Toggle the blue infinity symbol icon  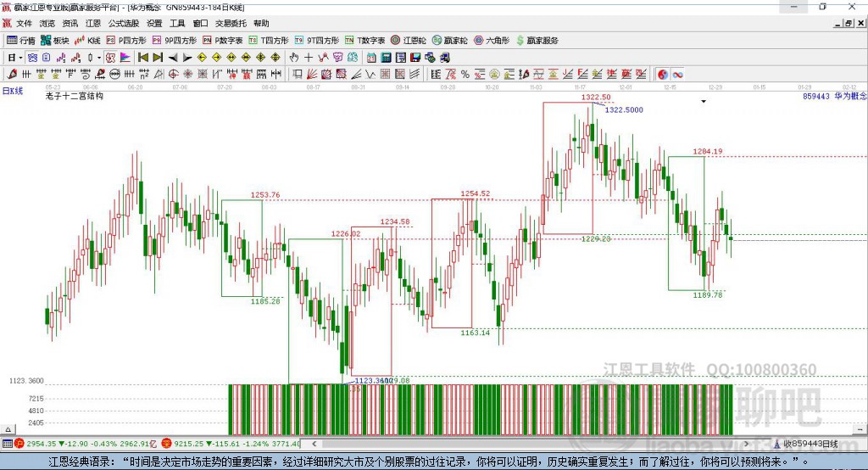[x=677, y=75]
